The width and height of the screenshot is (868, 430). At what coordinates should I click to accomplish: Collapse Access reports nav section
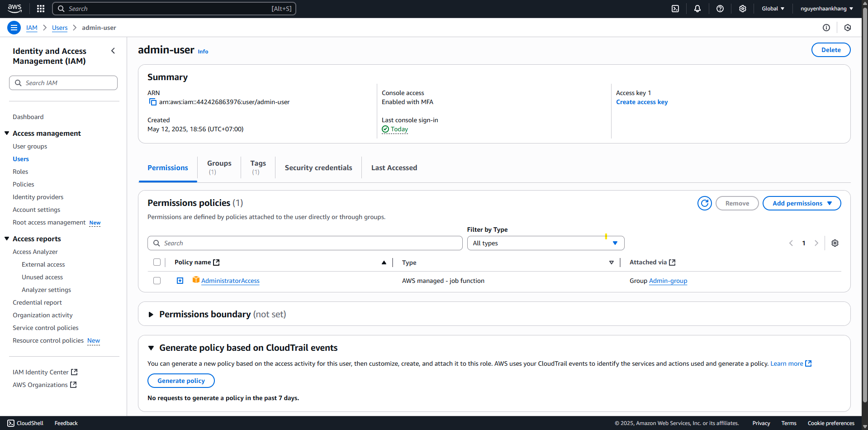coord(7,239)
